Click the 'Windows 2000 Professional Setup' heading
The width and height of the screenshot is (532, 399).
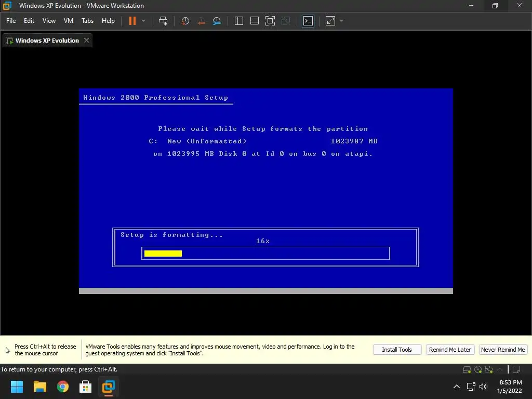click(156, 98)
